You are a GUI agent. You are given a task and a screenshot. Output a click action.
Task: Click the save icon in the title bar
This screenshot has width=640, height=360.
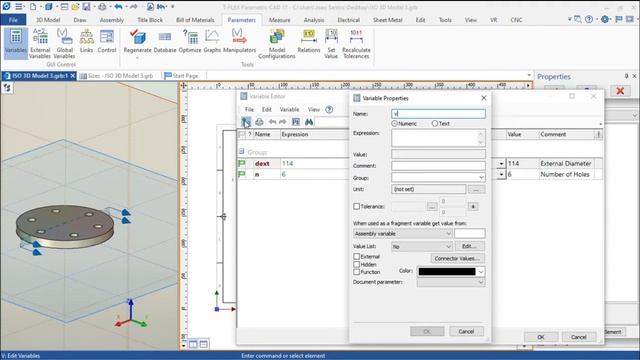click(86, 7)
